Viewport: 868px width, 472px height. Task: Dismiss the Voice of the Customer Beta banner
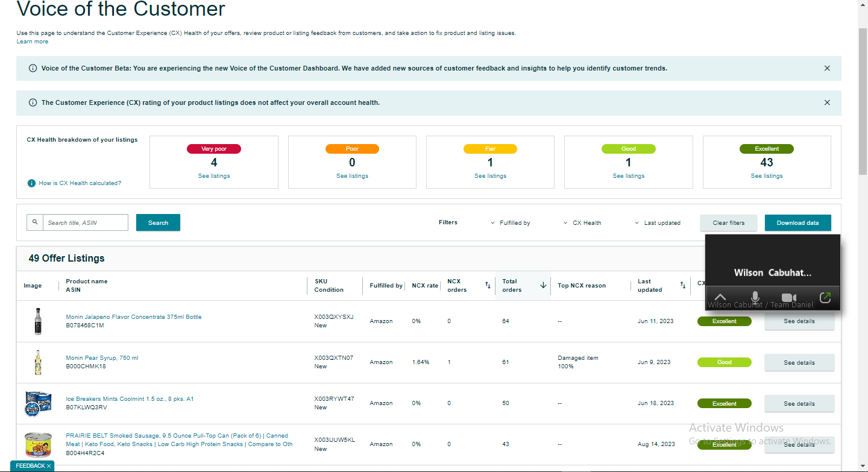[x=827, y=68]
